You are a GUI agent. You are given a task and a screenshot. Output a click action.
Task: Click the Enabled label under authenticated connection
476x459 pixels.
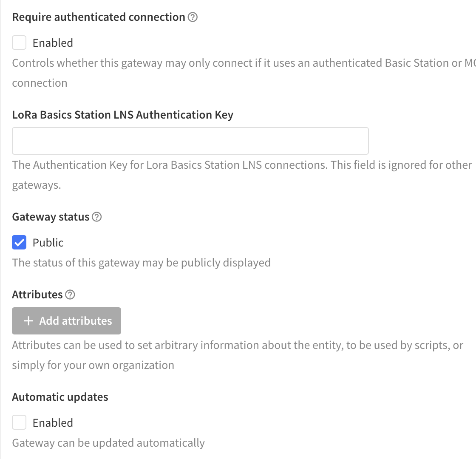(53, 43)
